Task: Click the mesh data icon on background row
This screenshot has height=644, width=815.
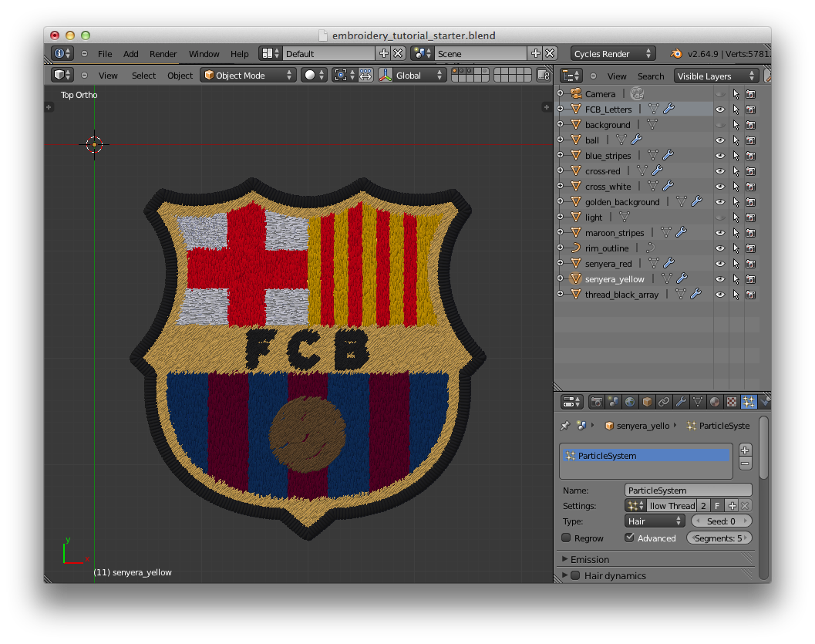Action: 652,124
